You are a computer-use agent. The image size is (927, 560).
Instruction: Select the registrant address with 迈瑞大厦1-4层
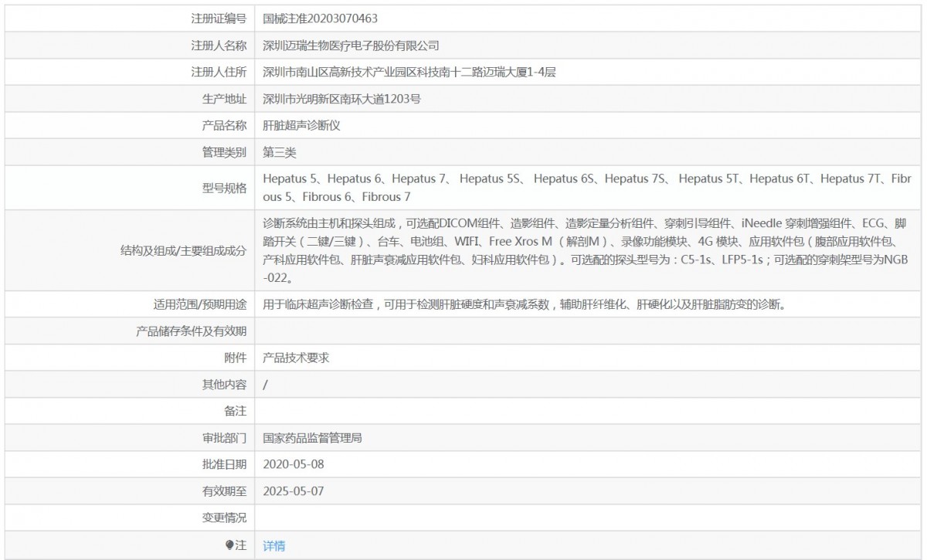[410, 72]
